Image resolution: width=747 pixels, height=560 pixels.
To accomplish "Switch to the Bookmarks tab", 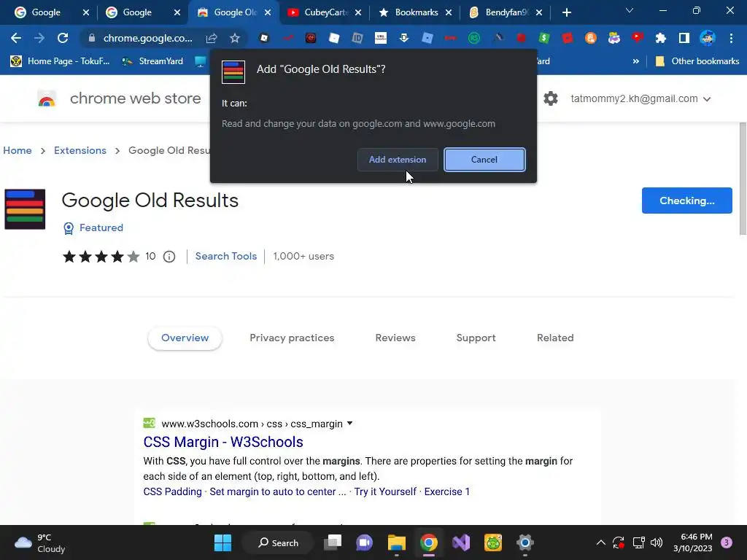I will click(416, 12).
